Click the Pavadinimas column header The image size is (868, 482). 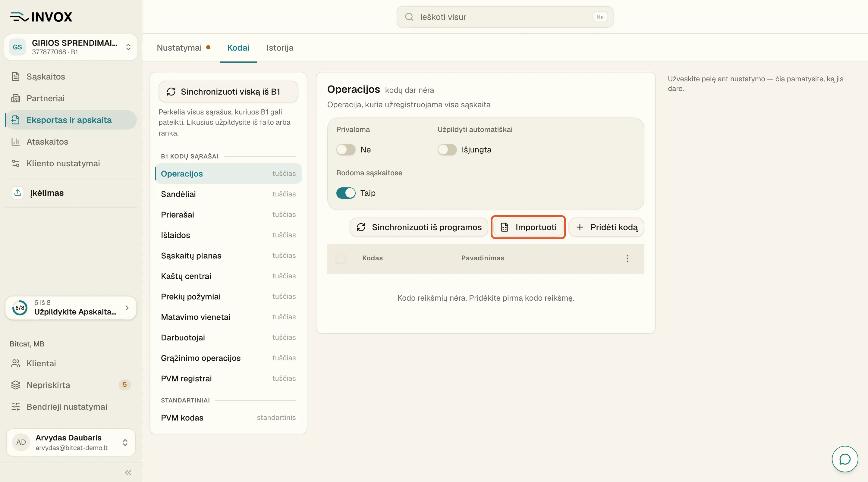(483, 258)
